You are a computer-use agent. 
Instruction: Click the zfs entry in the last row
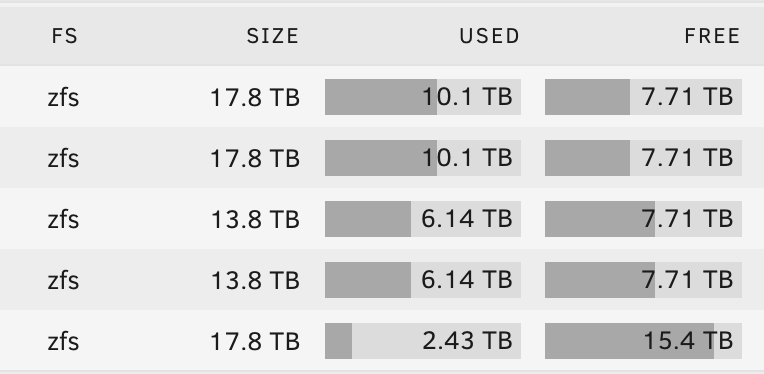[63, 341]
